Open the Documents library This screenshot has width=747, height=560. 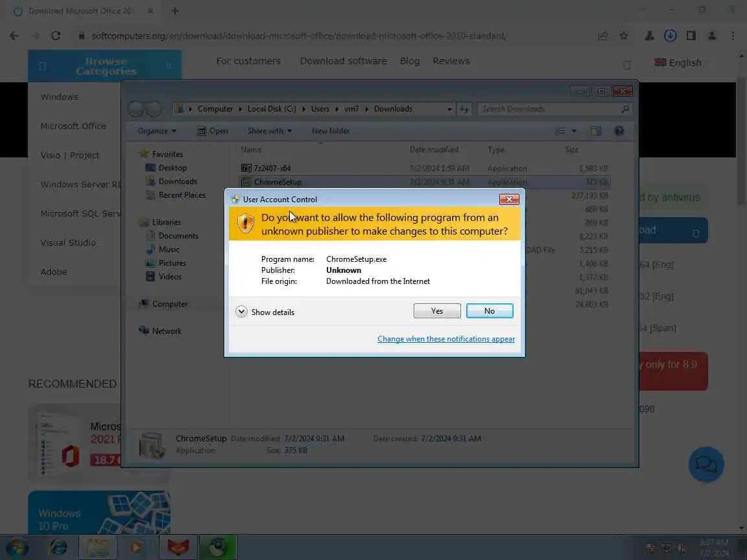178,236
